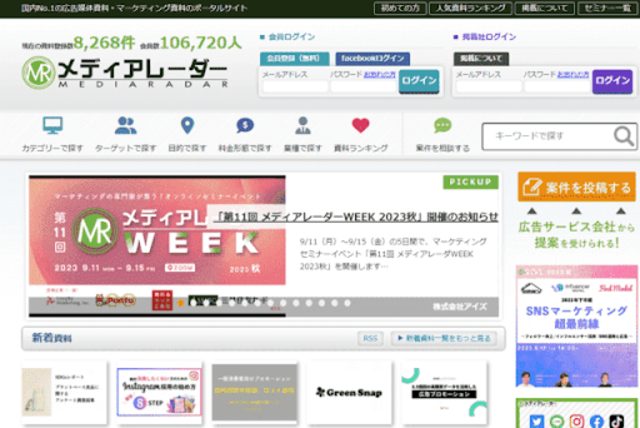Open 料金形態で探す dollar bubble icon
The height and width of the screenshot is (428, 640).
tap(245, 125)
